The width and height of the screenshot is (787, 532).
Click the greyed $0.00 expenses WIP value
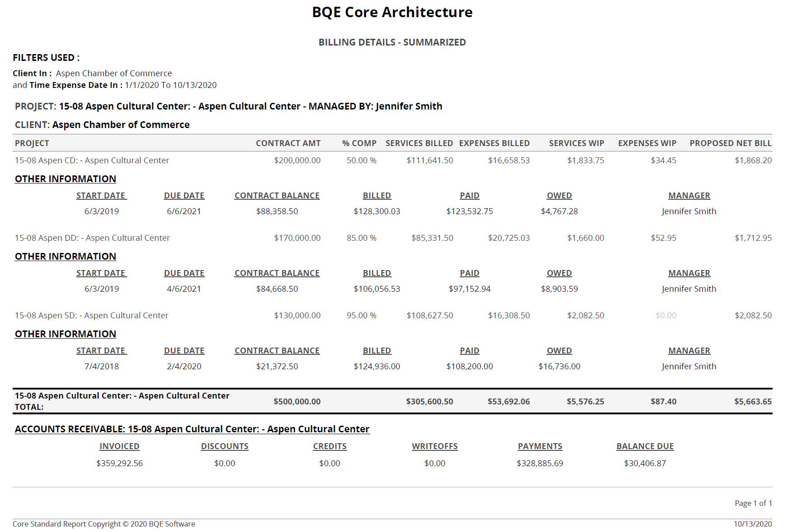coord(666,316)
